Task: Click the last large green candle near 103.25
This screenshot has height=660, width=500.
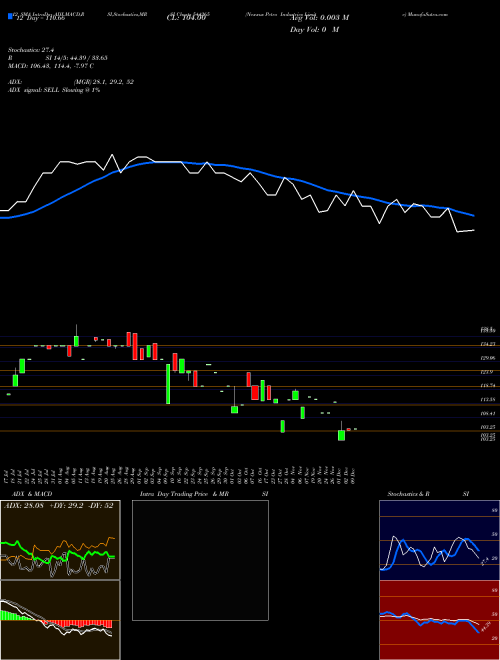Action: pyautogui.click(x=341, y=435)
